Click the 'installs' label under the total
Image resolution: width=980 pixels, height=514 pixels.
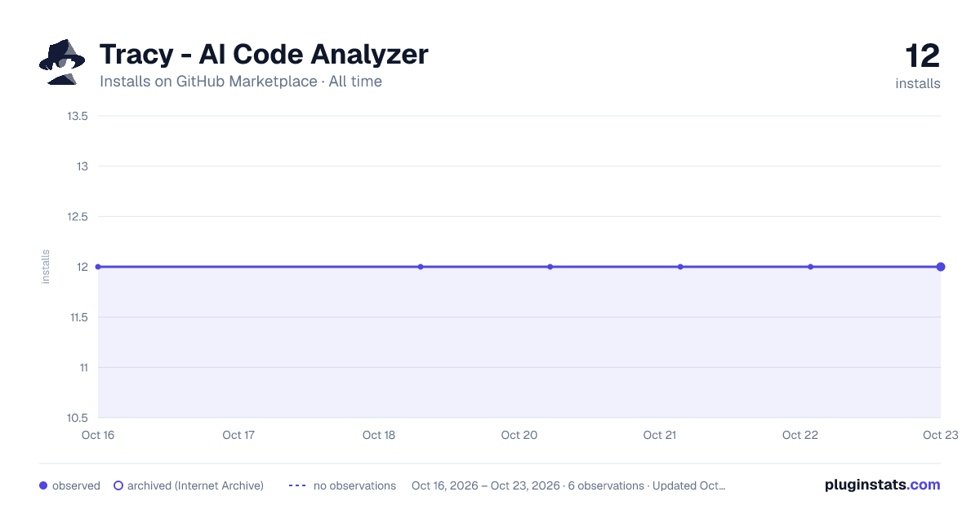click(x=918, y=83)
